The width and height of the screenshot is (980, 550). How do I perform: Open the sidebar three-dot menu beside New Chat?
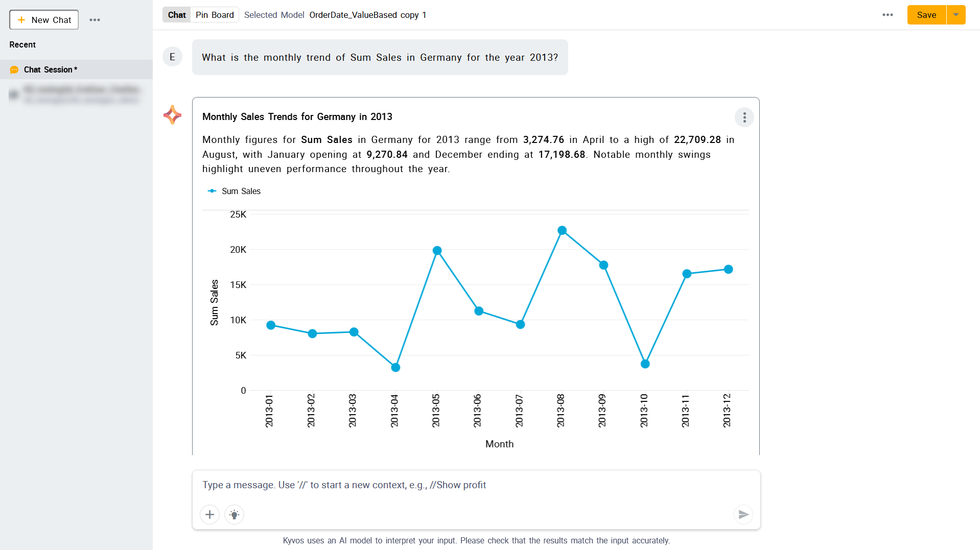click(x=95, y=20)
